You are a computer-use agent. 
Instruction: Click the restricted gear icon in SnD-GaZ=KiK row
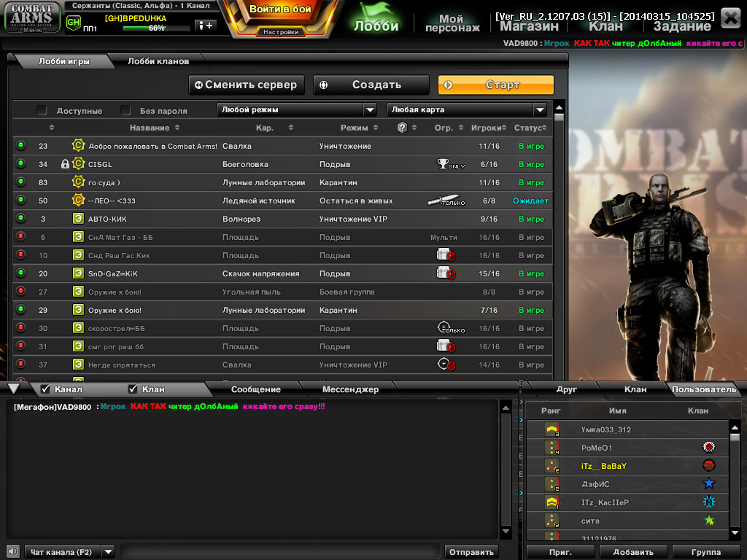446,273
